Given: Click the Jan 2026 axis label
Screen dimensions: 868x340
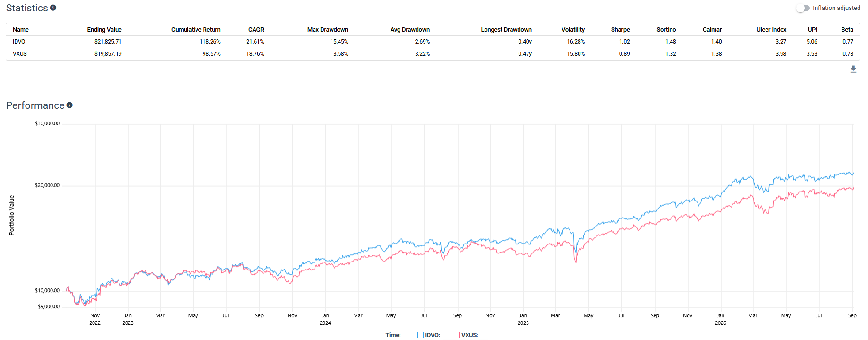Looking at the screenshot, I should point(721,319).
